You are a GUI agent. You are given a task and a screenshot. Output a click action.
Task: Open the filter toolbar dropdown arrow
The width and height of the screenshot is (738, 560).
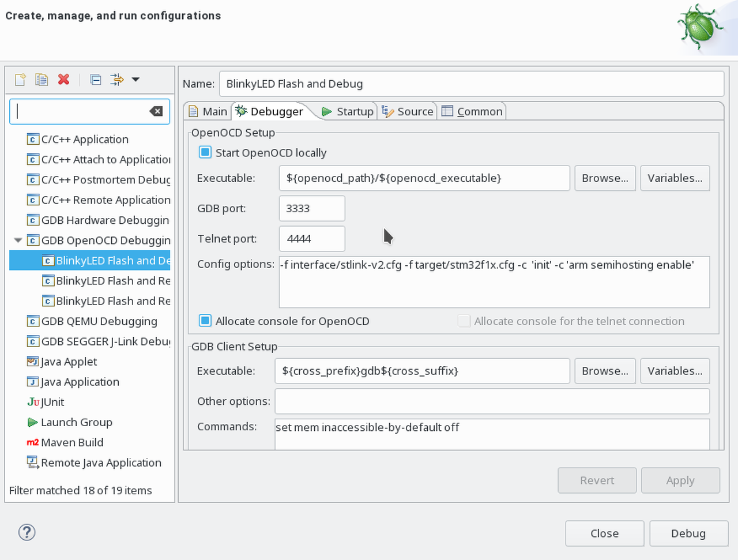tap(135, 80)
